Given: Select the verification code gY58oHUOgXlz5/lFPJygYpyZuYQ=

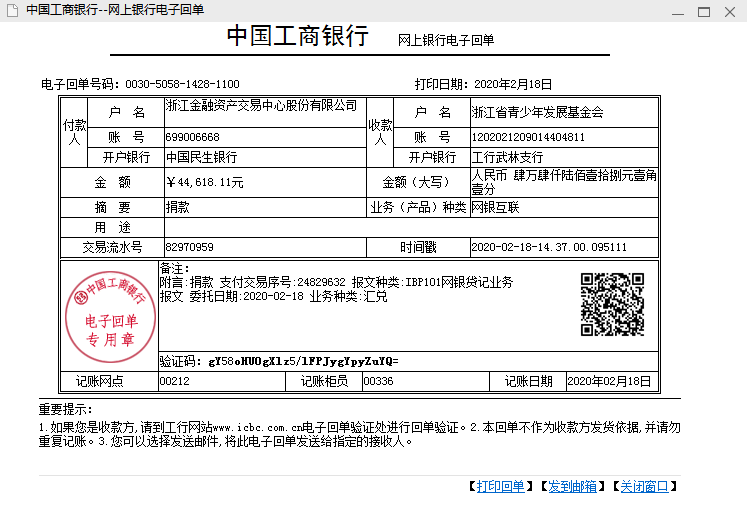Looking at the screenshot, I should (x=303, y=361).
